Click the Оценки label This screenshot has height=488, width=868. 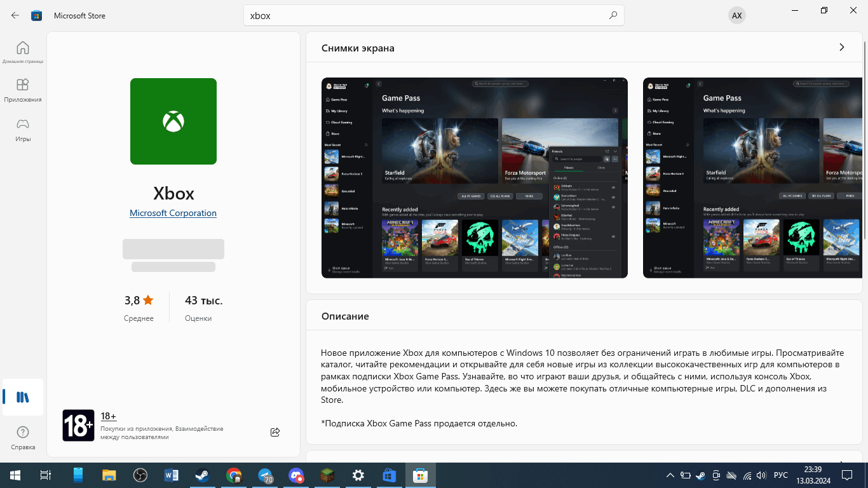pos(198,318)
